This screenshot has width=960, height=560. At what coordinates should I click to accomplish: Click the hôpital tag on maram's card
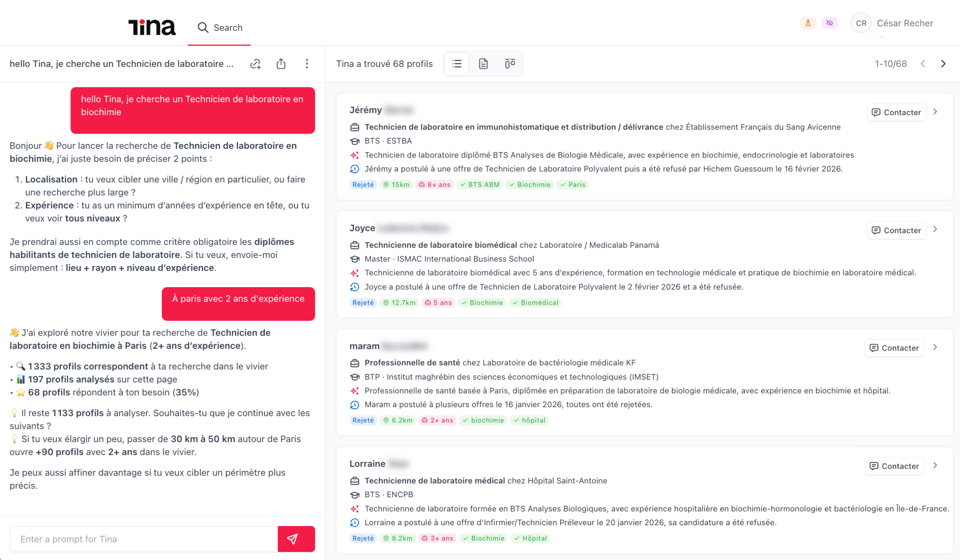point(530,420)
